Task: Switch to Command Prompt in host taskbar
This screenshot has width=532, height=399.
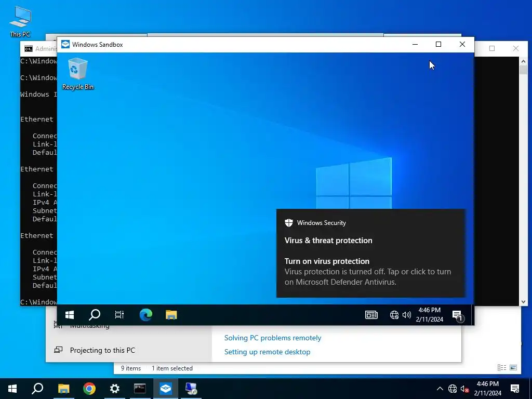Action: (140, 389)
